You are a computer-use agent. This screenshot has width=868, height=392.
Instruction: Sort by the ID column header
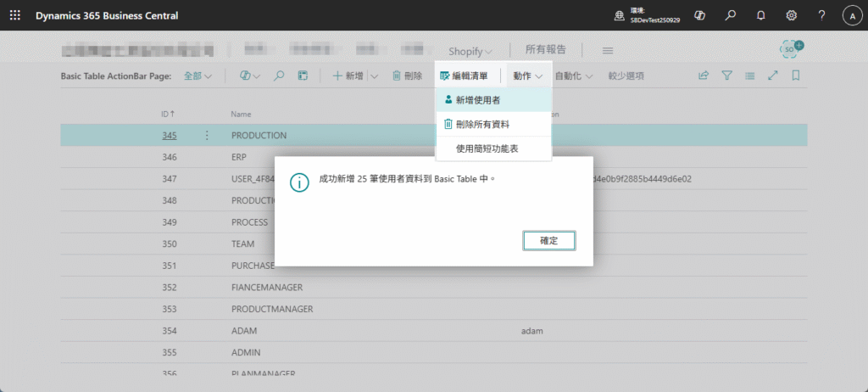tap(168, 114)
